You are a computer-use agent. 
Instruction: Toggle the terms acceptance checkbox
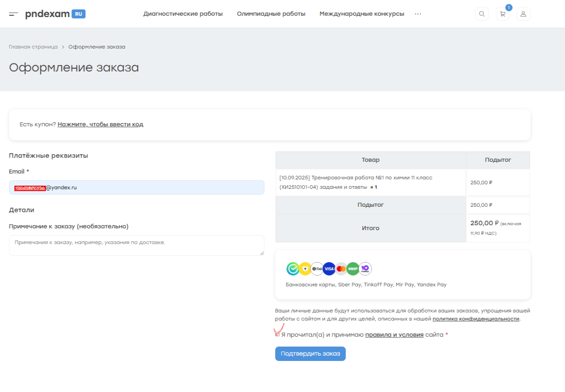click(278, 334)
